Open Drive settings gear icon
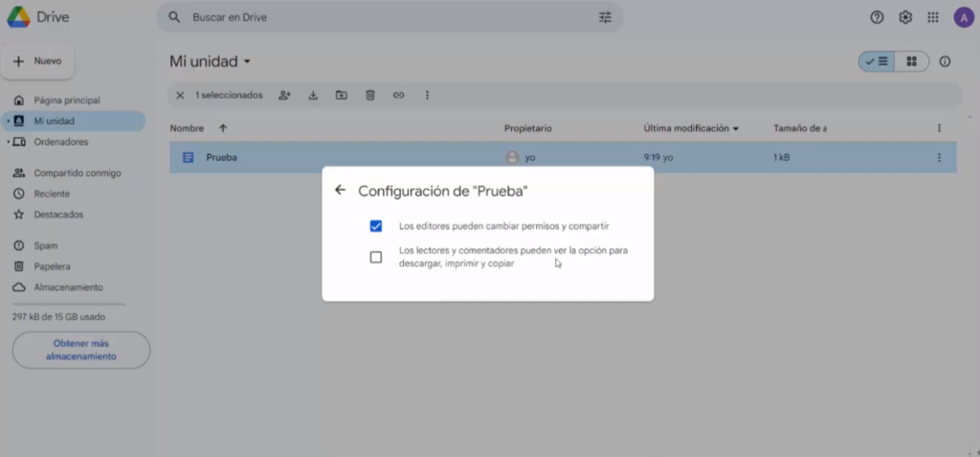The width and height of the screenshot is (980, 457). 905,17
